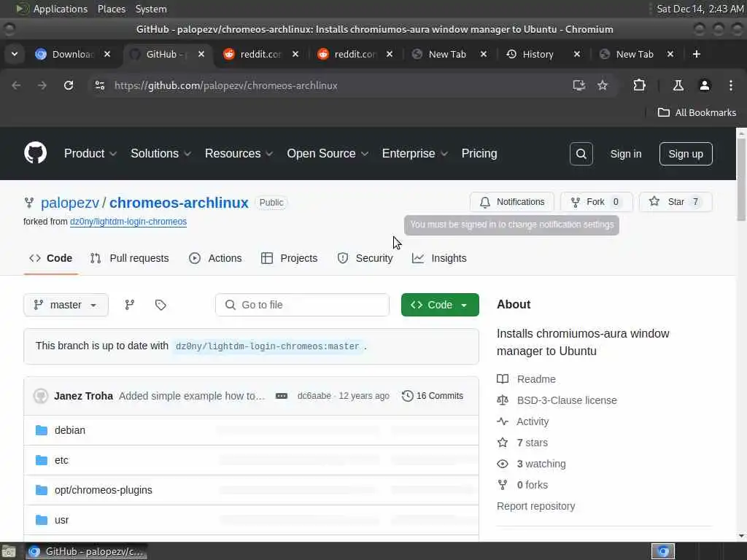The image size is (747, 560).
Task: Go forward using the forward arrow
Action: tap(42, 85)
